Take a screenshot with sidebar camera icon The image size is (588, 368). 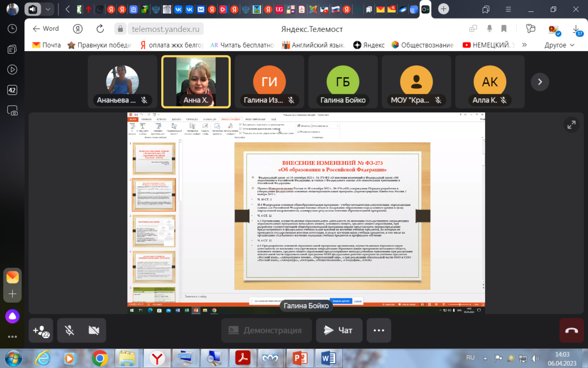pos(12,111)
